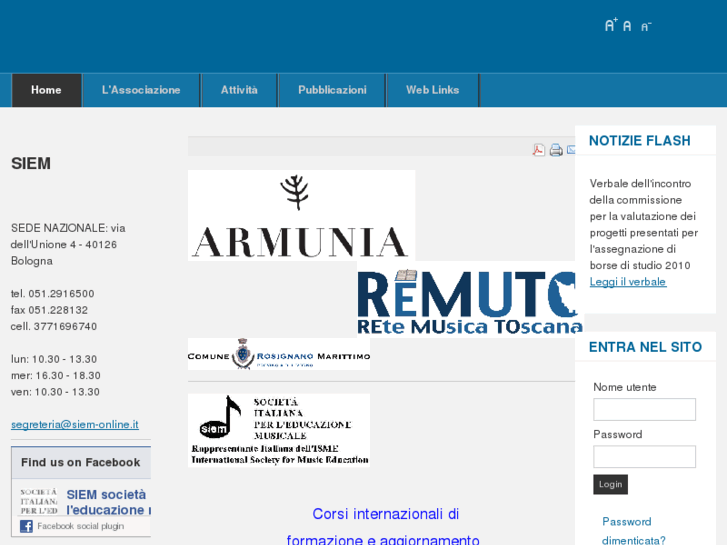The image size is (727, 545).
Task: Click SIEM thumbnail in Facebook box
Action: click(x=39, y=501)
